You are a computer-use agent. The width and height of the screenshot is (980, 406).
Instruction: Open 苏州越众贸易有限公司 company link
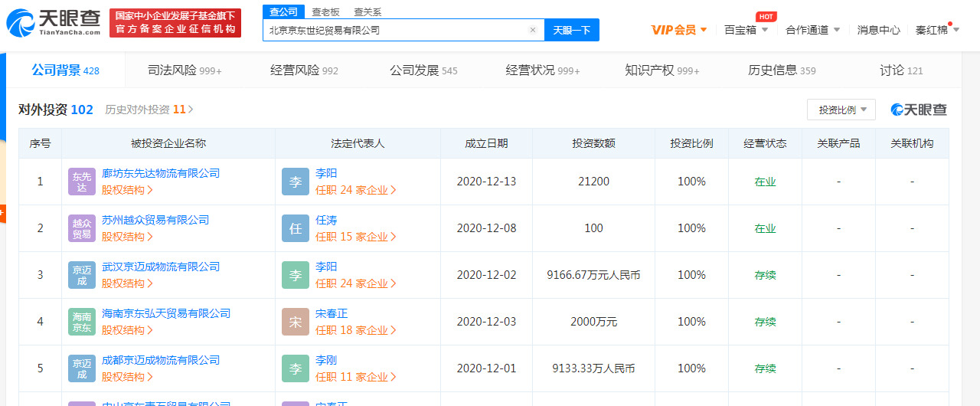tap(155, 220)
